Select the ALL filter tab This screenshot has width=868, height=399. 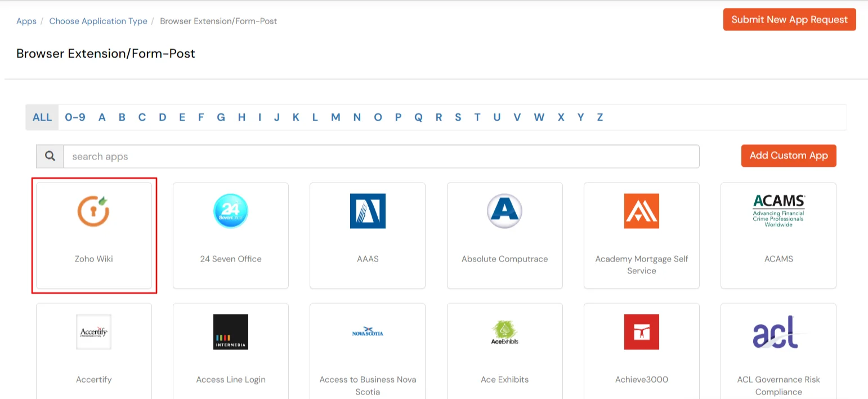point(42,117)
